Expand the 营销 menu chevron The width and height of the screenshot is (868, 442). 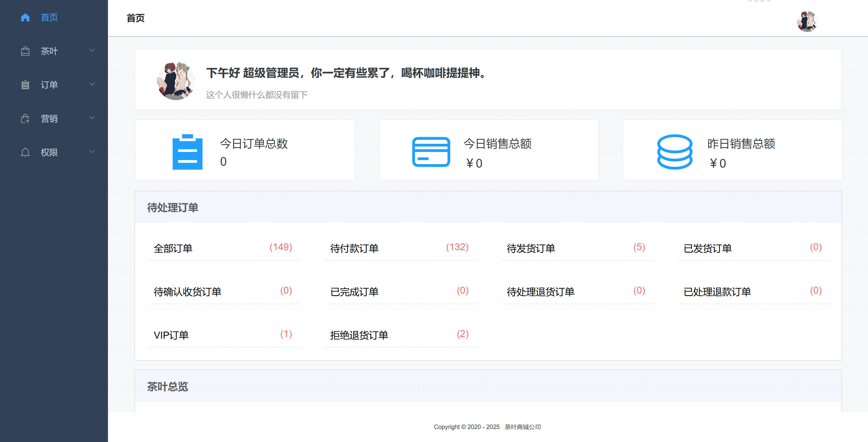click(x=92, y=118)
